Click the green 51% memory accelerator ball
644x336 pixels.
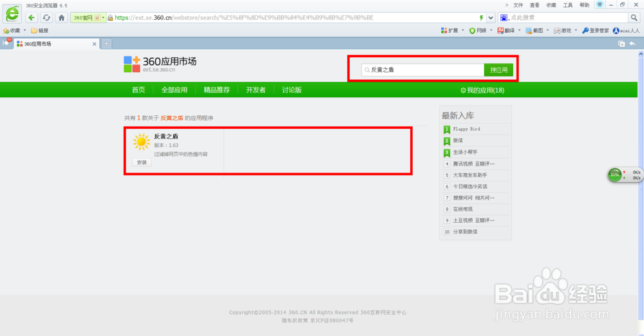click(614, 175)
